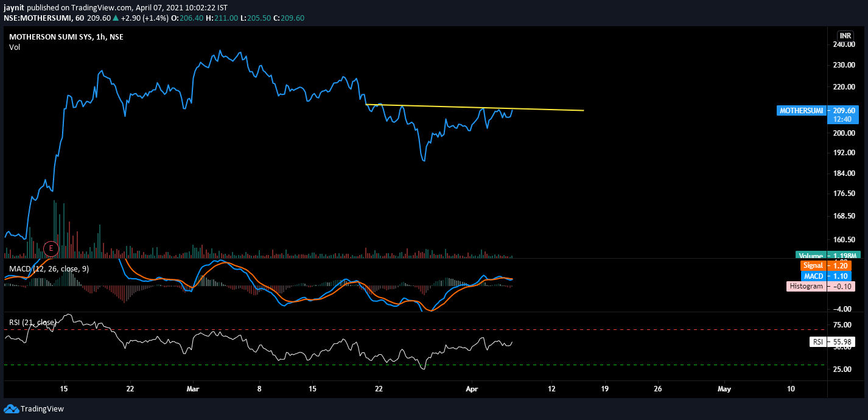Click the '19' date label on the time axis
868x420 pixels.
click(604, 388)
